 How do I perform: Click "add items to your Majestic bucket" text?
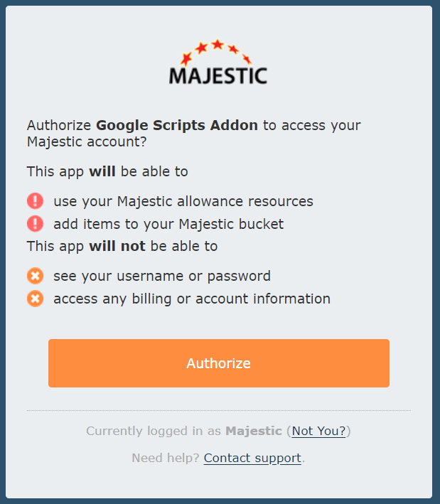(168, 224)
